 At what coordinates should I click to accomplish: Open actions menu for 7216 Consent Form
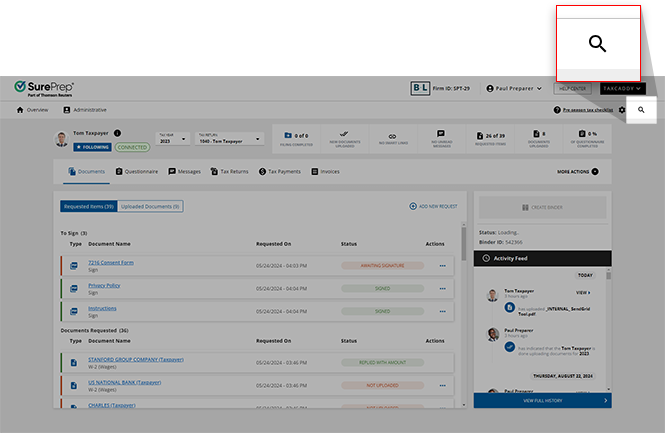tap(442, 265)
